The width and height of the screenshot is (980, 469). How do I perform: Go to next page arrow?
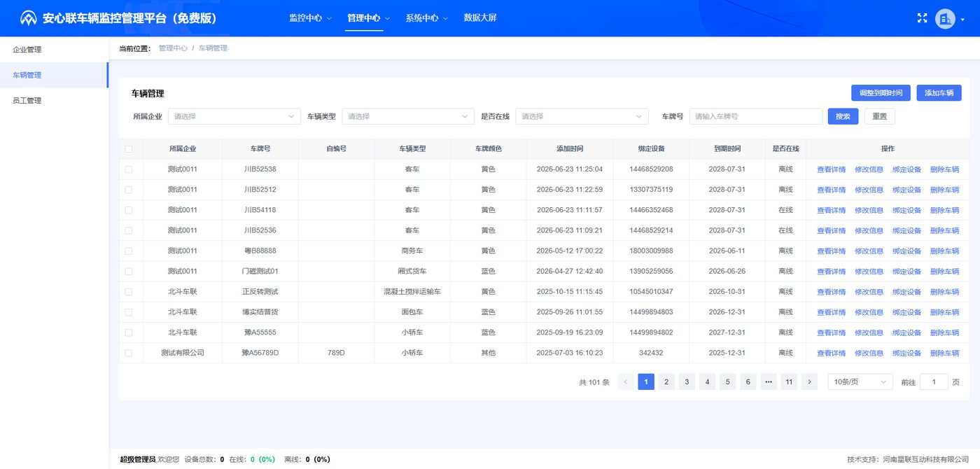pos(809,381)
